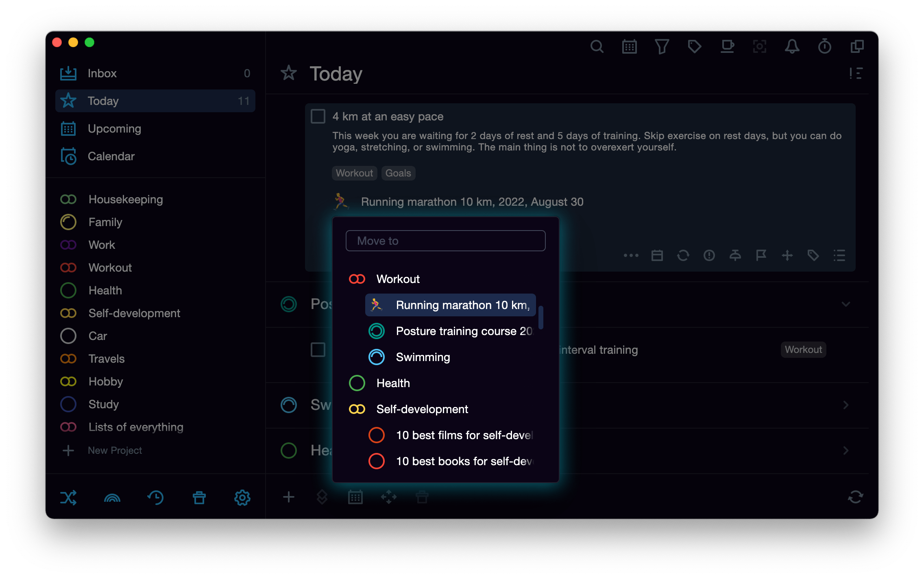Open the history clock icon at bottom
924x579 pixels.
[155, 497]
